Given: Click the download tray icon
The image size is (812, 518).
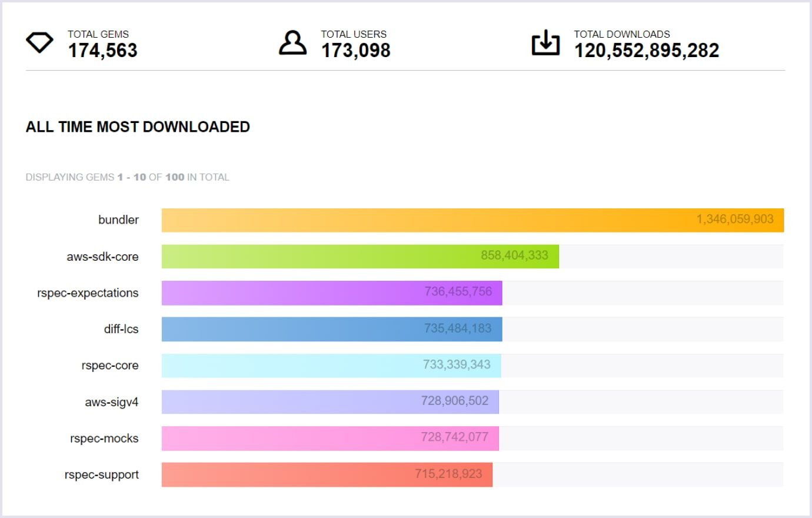Looking at the screenshot, I should tap(545, 42).
